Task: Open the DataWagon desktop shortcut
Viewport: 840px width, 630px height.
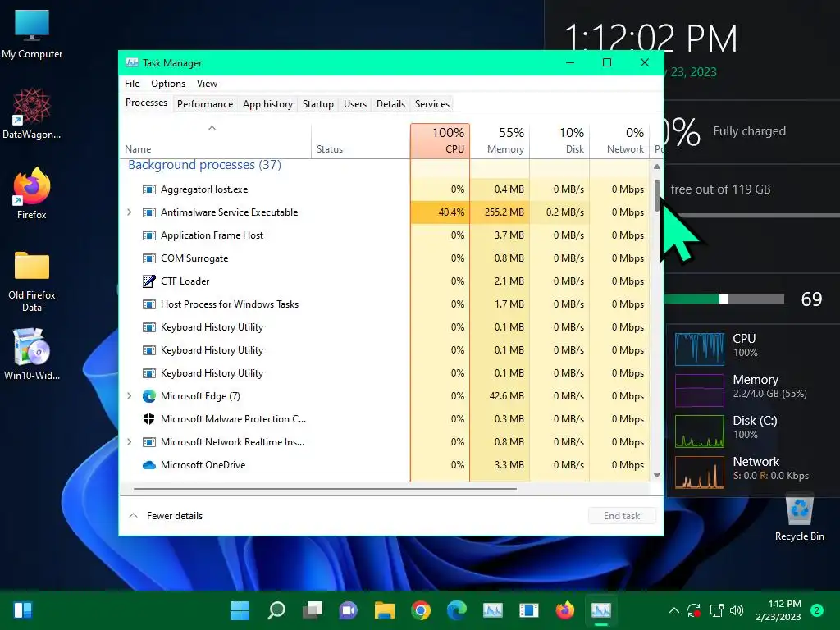Action: 32,113
